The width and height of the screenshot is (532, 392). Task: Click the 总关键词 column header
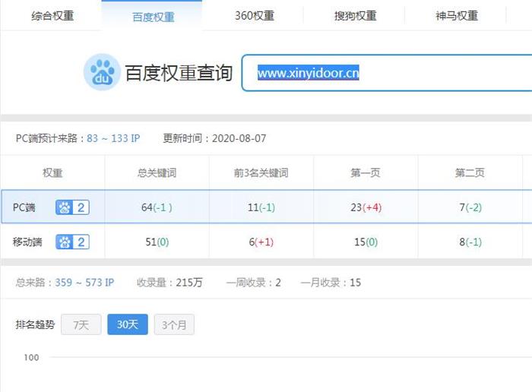(157, 173)
